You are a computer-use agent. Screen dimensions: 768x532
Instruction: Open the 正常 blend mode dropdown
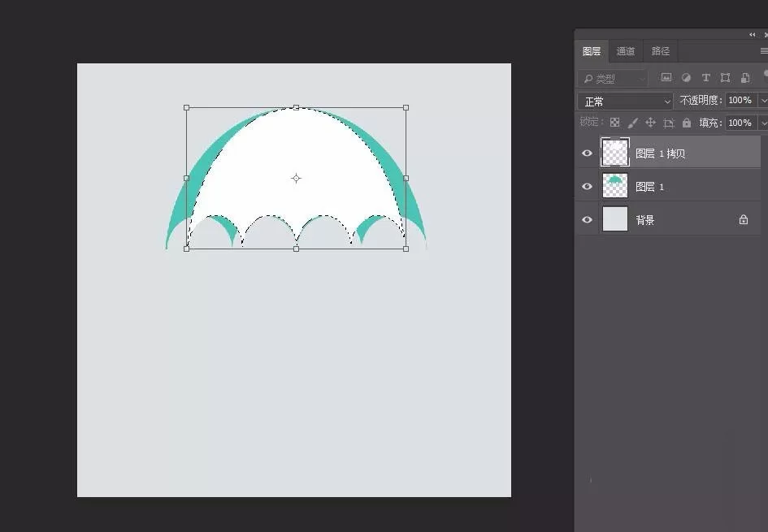point(626,102)
